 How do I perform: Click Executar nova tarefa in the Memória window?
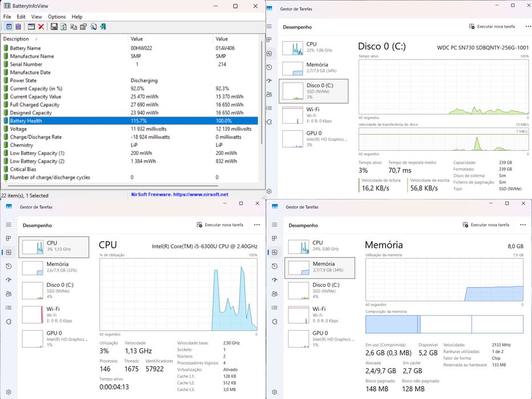[x=486, y=225]
